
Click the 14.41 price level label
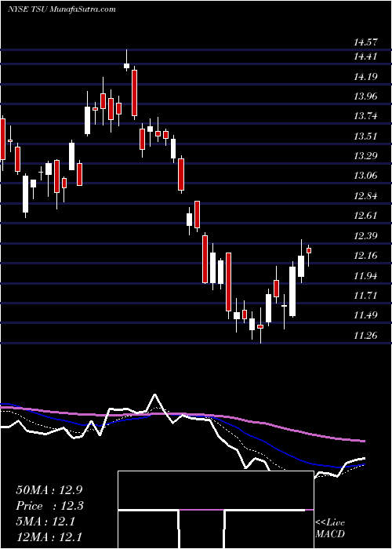[x=365, y=56]
